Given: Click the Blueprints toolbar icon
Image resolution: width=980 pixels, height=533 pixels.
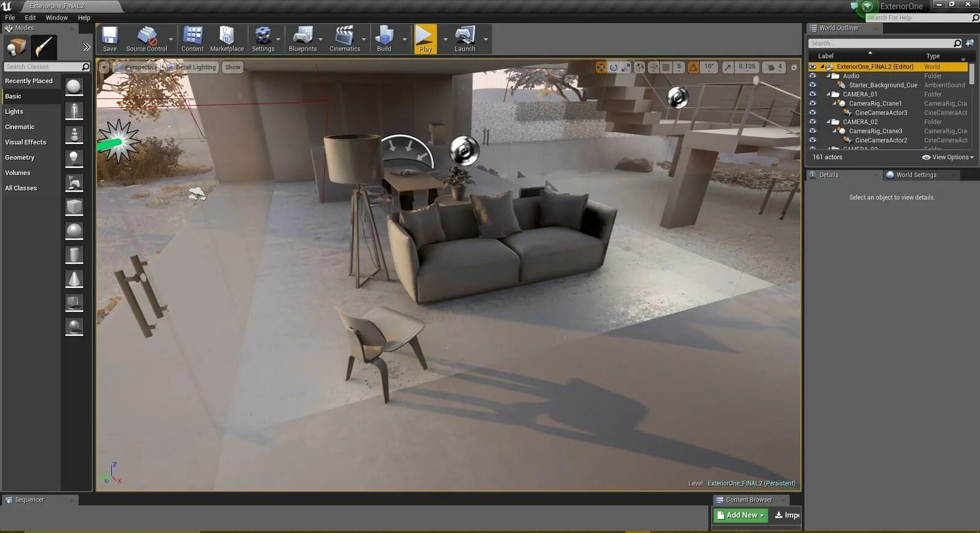Looking at the screenshot, I should [x=303, y=39].
